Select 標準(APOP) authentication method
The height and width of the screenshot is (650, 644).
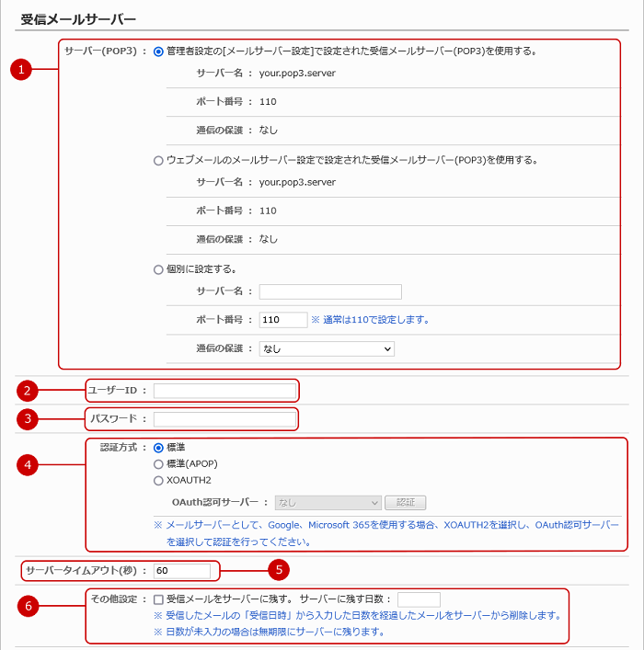(x=159, y=464)
